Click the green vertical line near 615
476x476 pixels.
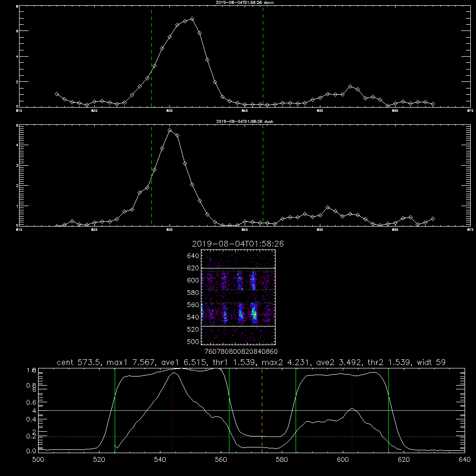pos(388,410)
